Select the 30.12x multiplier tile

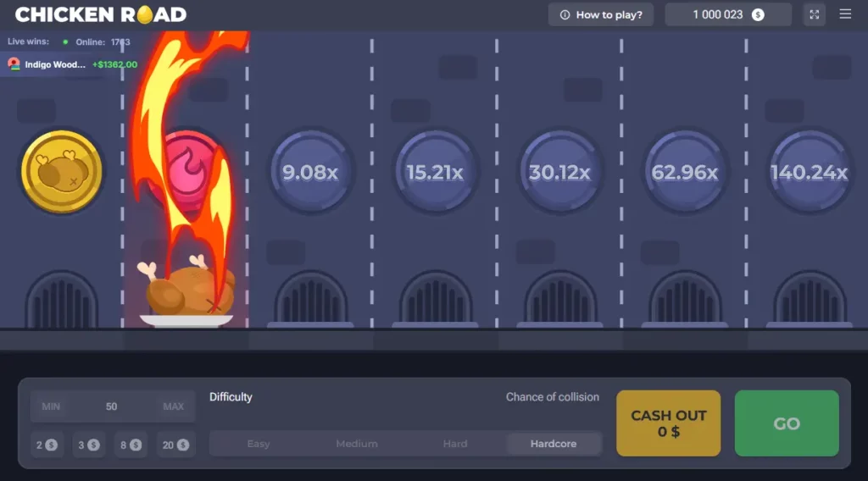(559, 172)
